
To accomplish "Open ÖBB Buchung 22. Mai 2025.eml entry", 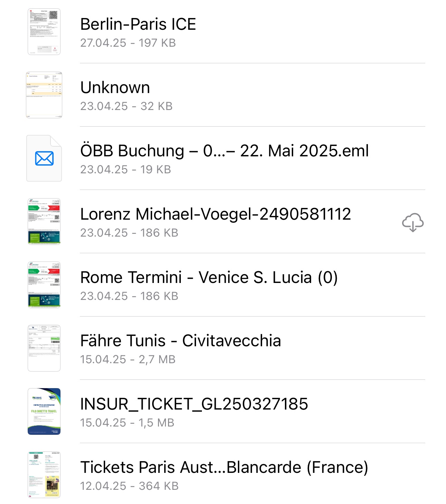I will (x=224, y=151).
